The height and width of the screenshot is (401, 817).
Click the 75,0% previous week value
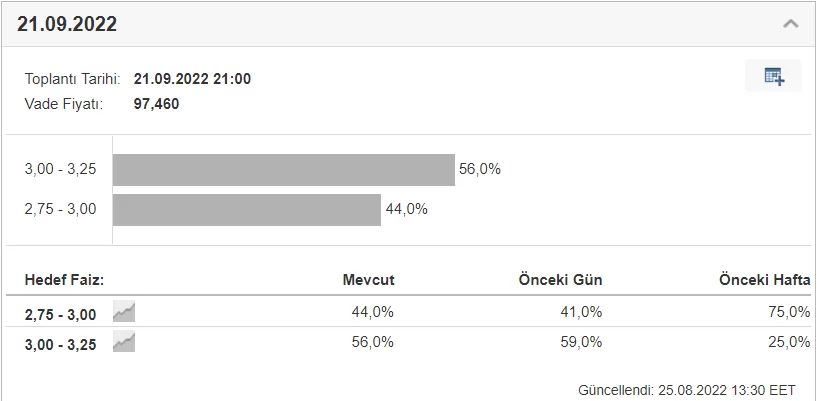tap(789, 312)
